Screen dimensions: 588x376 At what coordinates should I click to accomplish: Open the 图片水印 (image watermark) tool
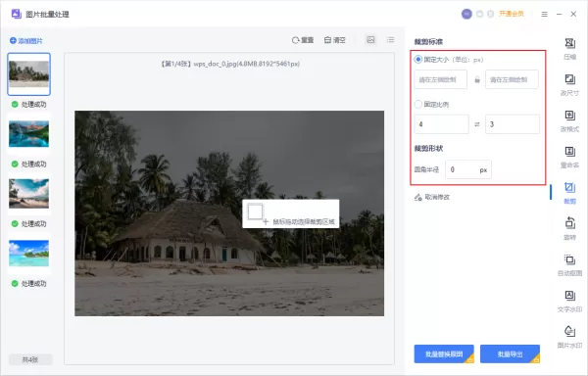(x=569, y=337)
